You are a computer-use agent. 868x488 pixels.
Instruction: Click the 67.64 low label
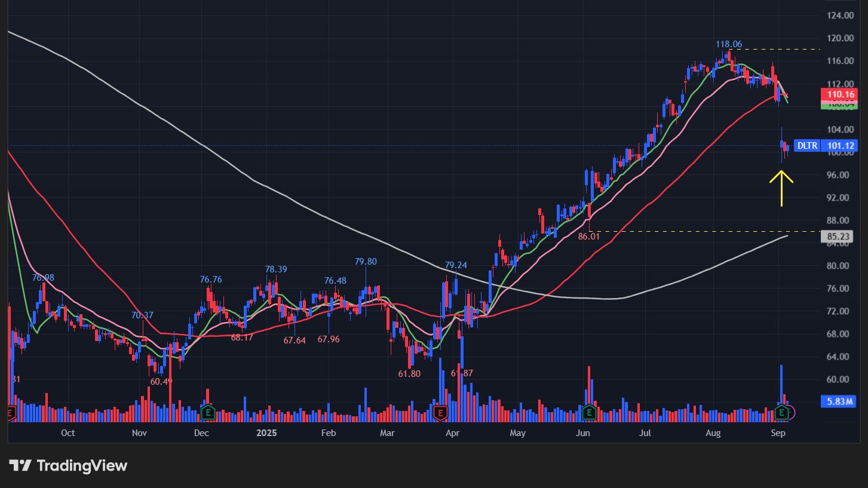tap(295, 340)
